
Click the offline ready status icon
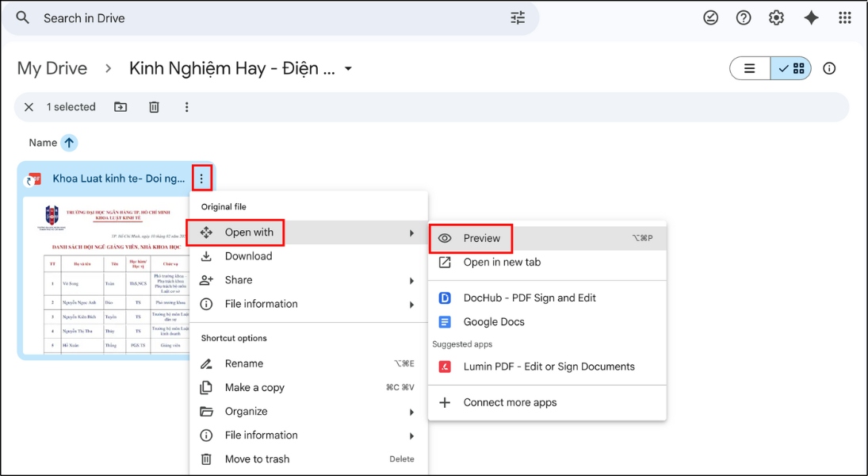pos(710,17)
